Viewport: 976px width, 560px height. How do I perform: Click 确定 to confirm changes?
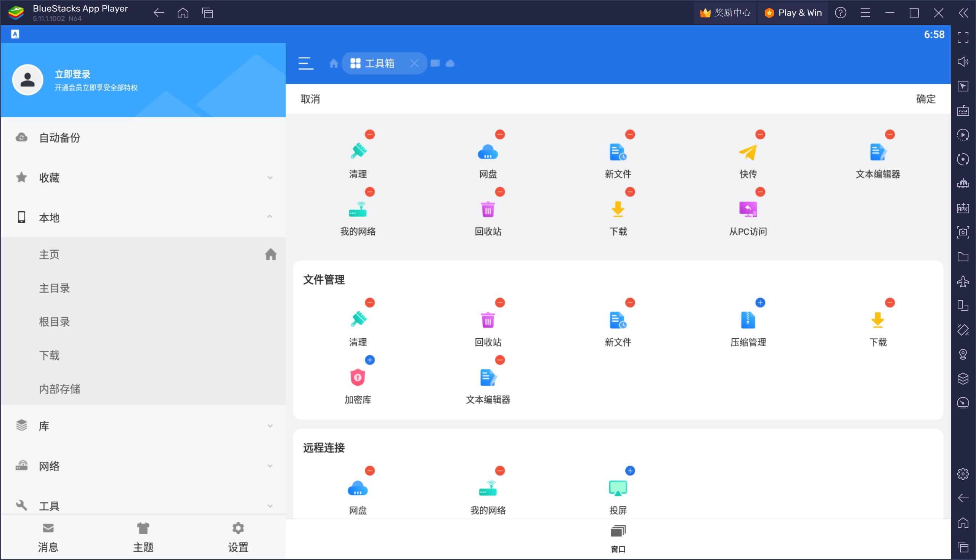[926, 99]
